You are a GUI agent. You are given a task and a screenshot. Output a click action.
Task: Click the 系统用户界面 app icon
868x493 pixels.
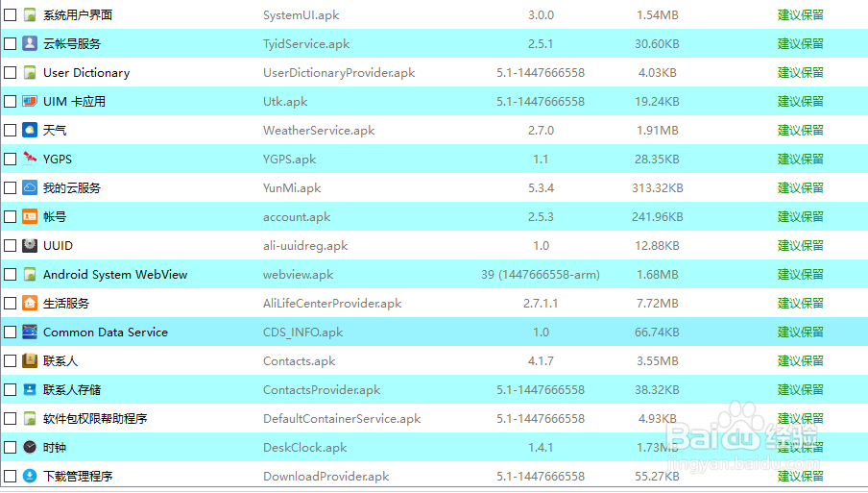(x=30, y=15)
